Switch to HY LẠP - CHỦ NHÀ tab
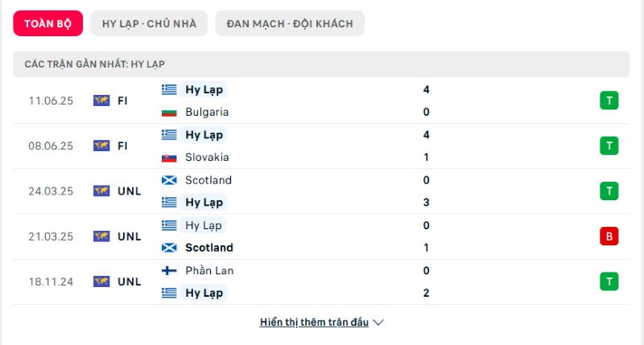This screenshot has width=644, height=345. pyautogui.click(x=150, y=23)
